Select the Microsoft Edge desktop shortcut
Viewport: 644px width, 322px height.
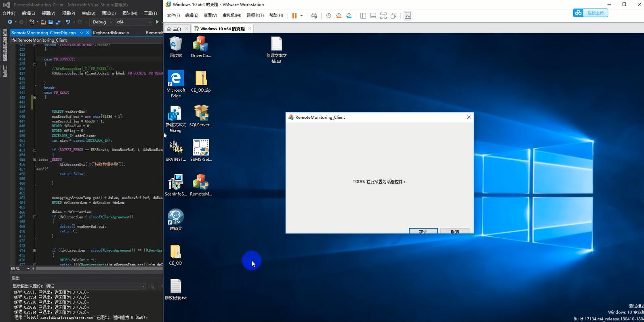pyautogui.click(x=176, y=84)
